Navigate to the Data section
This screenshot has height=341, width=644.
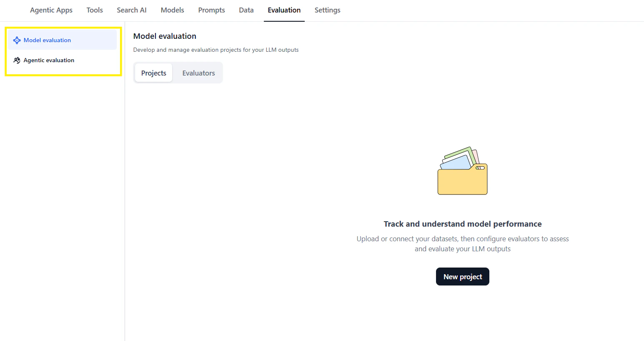246,10
